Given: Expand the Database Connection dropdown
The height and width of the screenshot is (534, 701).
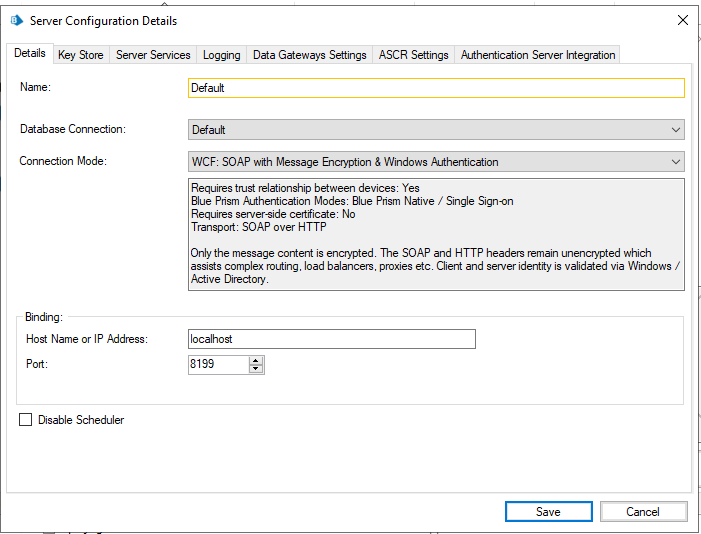Looking at the screenshot, I should pyautogui.click(x=436, y=130).
